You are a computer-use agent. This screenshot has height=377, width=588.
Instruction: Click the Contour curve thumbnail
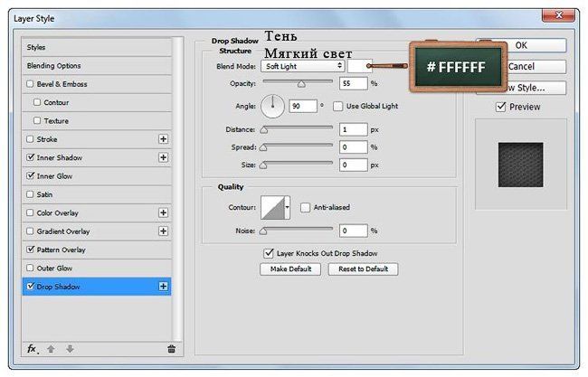273,207
